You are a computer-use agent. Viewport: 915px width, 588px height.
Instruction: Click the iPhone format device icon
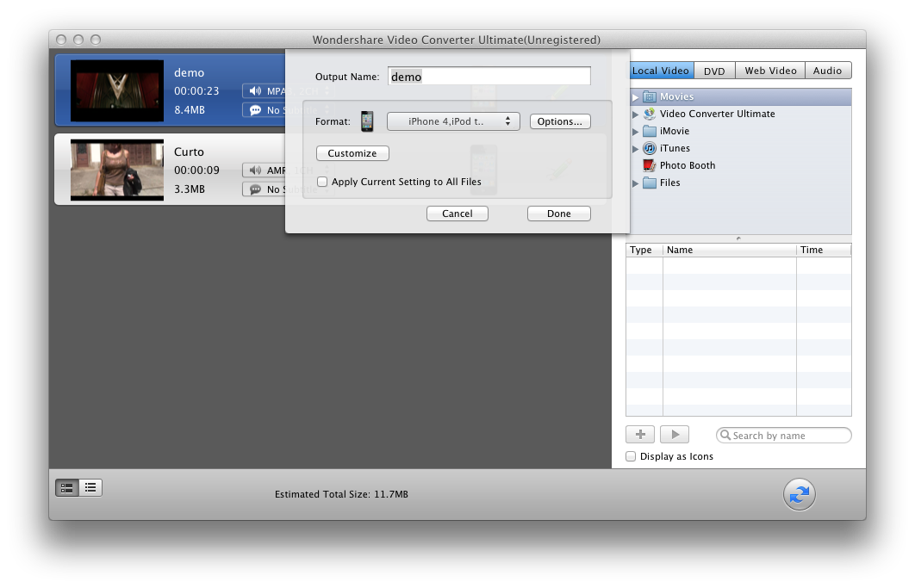pos(368,121)
